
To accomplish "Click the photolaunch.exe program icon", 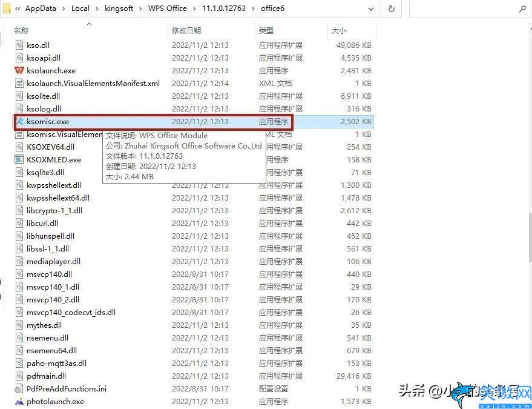I will click(x=19, y=402).
